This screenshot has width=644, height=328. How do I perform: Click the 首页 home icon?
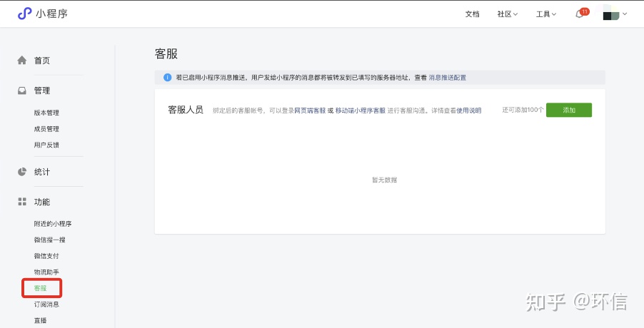click(x=22, y=61)
